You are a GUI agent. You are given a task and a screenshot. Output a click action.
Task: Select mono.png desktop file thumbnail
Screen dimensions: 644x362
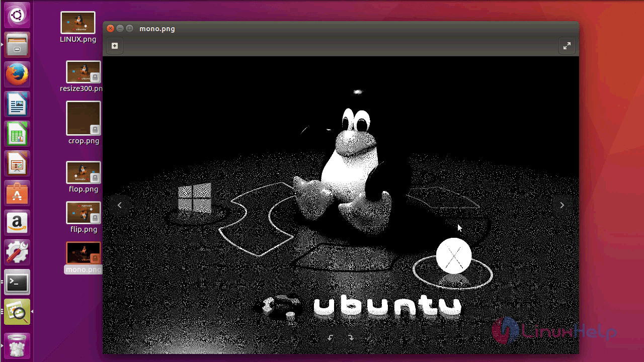coord(84,253)
